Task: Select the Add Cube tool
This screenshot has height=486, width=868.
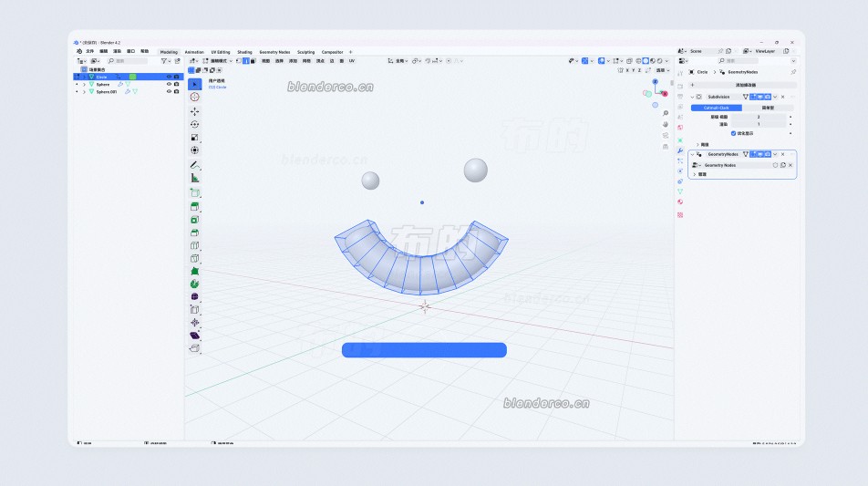Action: 195,192
